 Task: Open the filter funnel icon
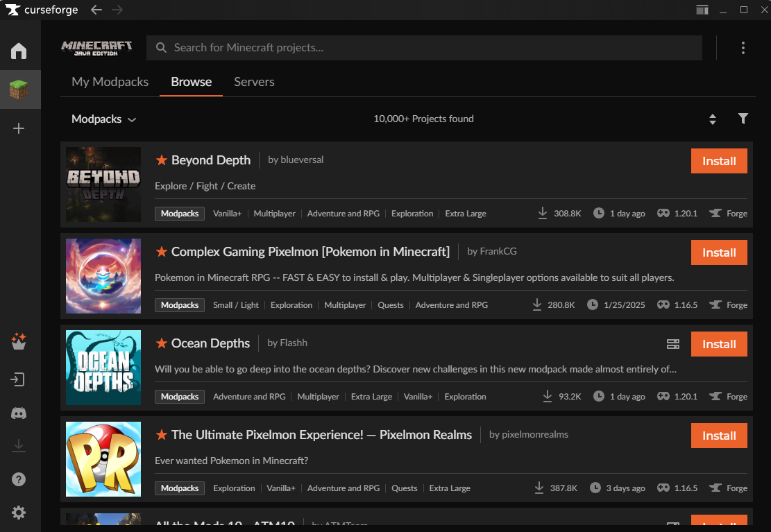click(x=743, y=119)
